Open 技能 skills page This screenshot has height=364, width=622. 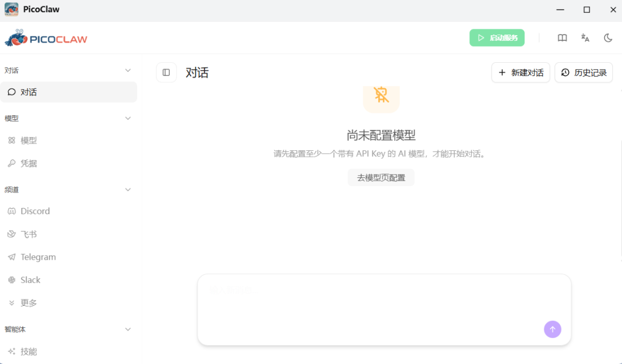pos(69,351)
